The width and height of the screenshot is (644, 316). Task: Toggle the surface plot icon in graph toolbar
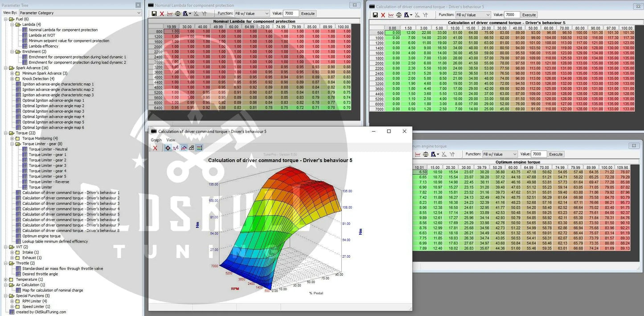(x=184, y=148)
